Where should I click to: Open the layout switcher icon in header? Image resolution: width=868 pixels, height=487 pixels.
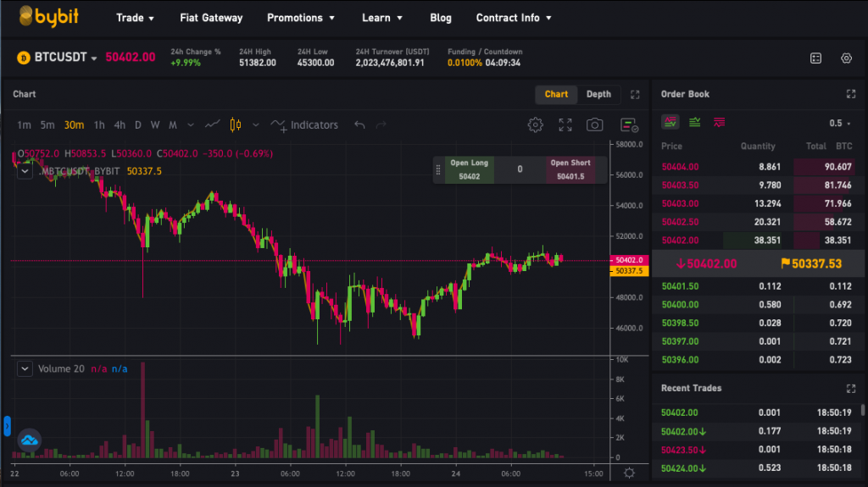point(815,58)
